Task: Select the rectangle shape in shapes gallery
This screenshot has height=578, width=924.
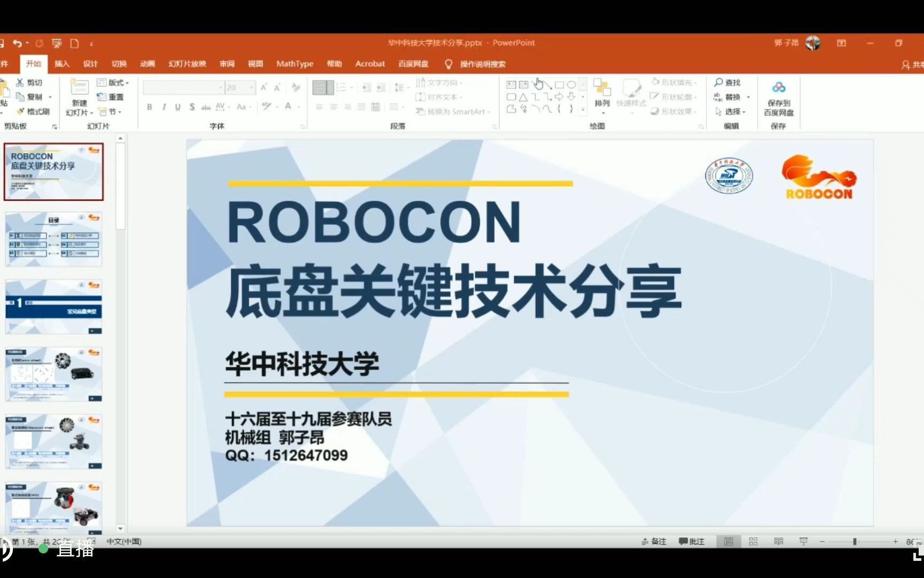Action: (559, 85)
